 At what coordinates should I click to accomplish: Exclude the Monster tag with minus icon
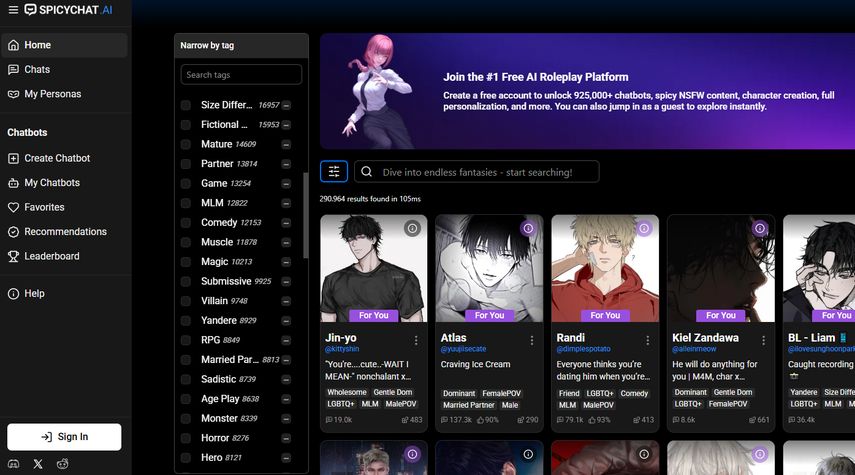tap(286, 419)
